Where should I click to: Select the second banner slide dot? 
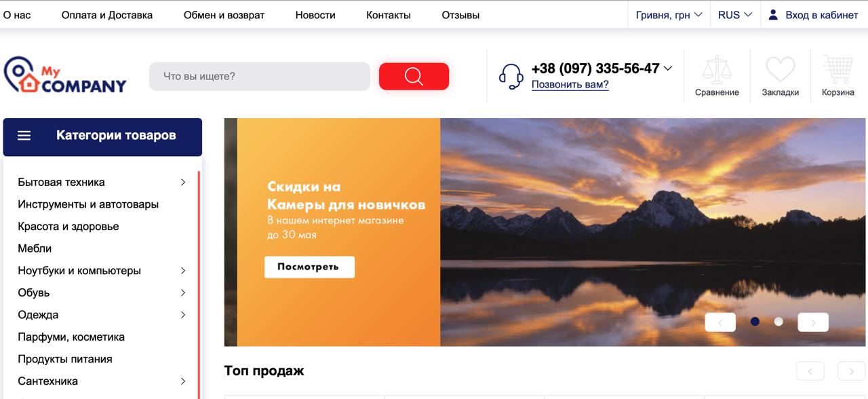point(778,322)
